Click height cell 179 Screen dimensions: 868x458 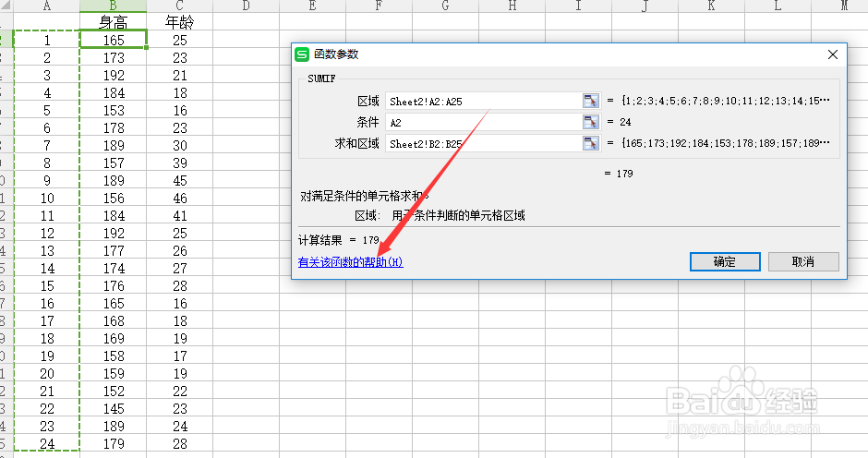point(113,443)
